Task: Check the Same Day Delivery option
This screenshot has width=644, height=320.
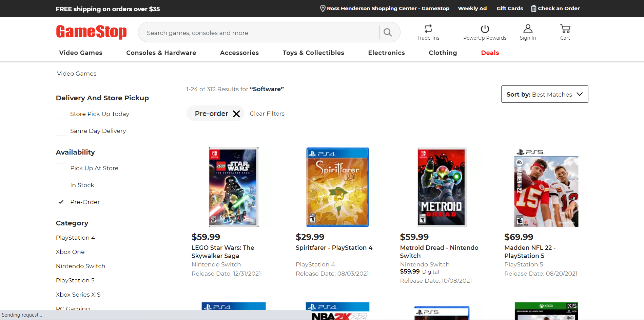Action: 61,131
